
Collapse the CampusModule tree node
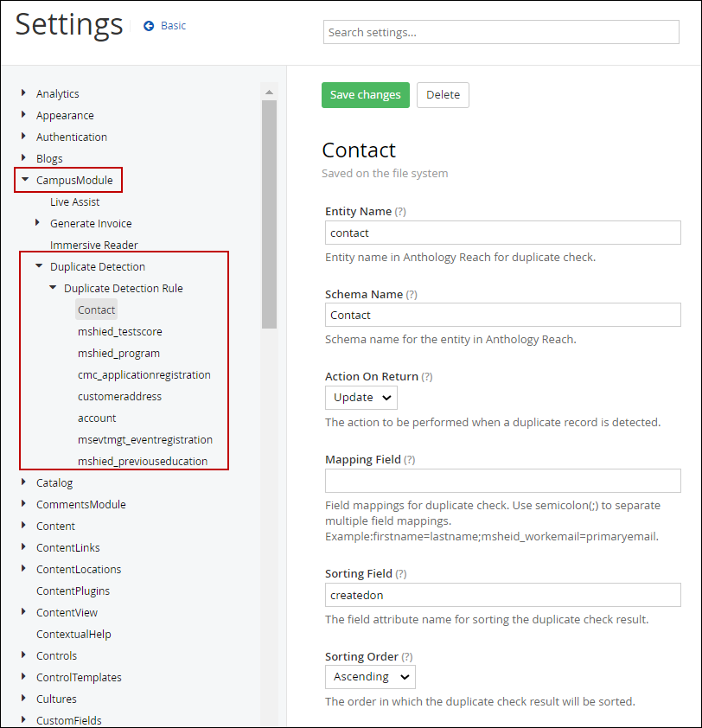pyautogui.click(x=25, y=180)
